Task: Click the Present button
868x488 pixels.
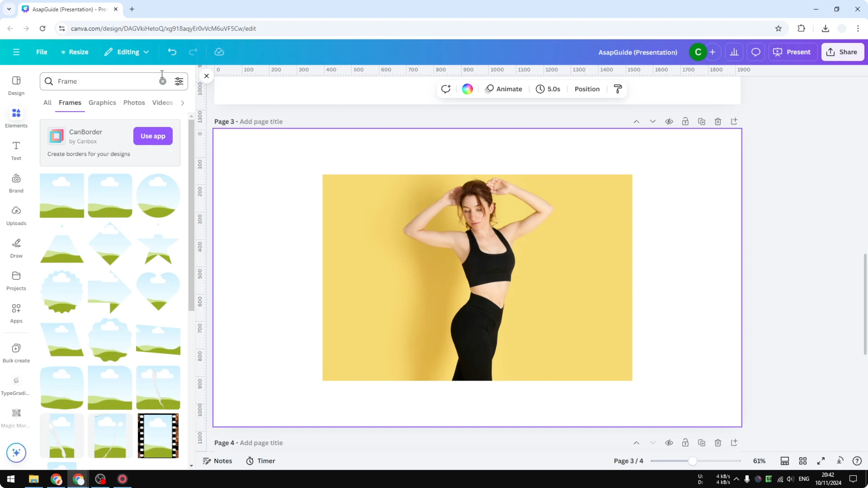Action: point(793,52)
